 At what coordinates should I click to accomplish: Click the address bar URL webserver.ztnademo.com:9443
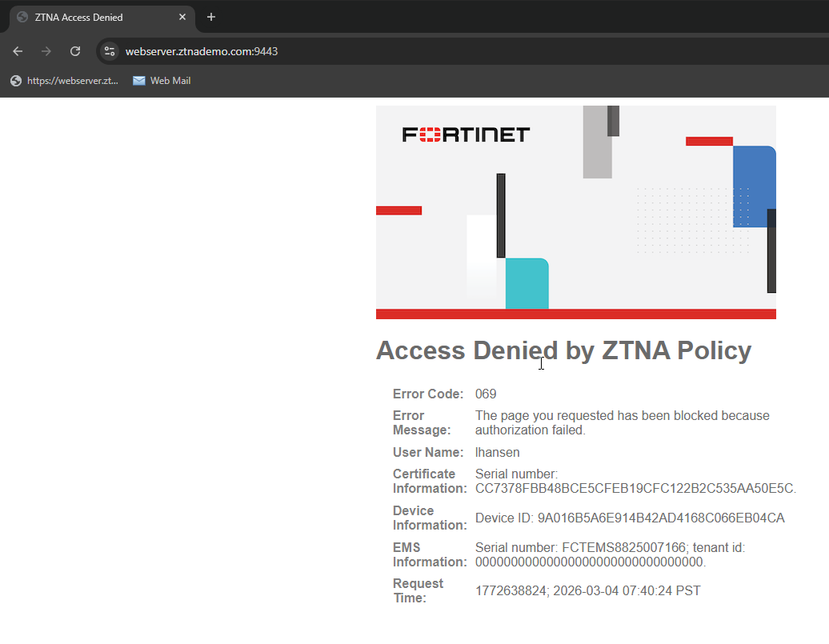(202, 51)
